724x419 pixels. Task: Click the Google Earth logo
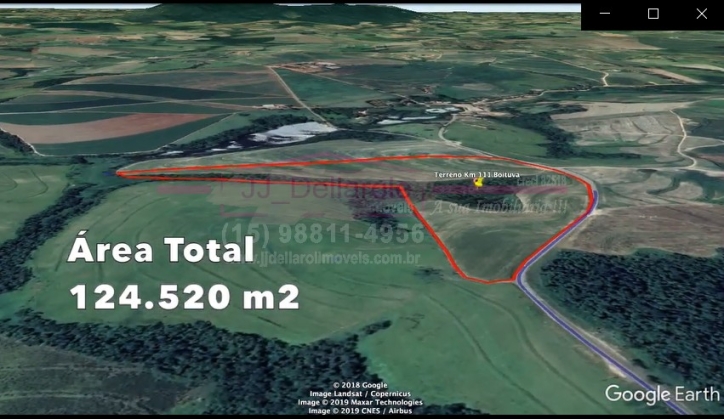pos(659,394)
